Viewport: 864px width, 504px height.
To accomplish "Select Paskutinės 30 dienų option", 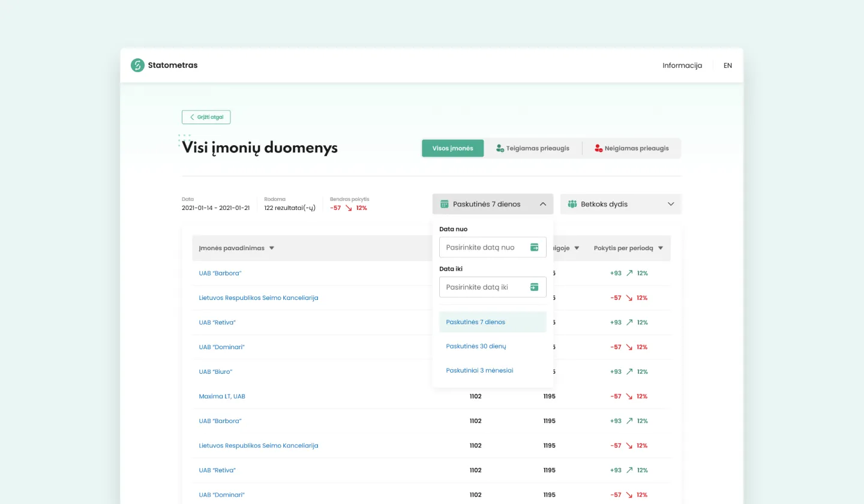I will click(x=476, y=346).
